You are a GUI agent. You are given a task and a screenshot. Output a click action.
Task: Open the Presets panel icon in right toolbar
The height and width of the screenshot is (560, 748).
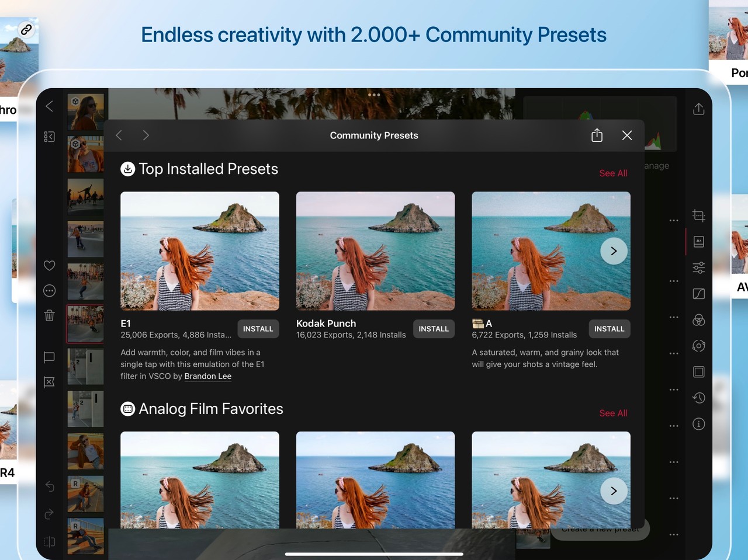pyautogui.click(x=699, y=241)
